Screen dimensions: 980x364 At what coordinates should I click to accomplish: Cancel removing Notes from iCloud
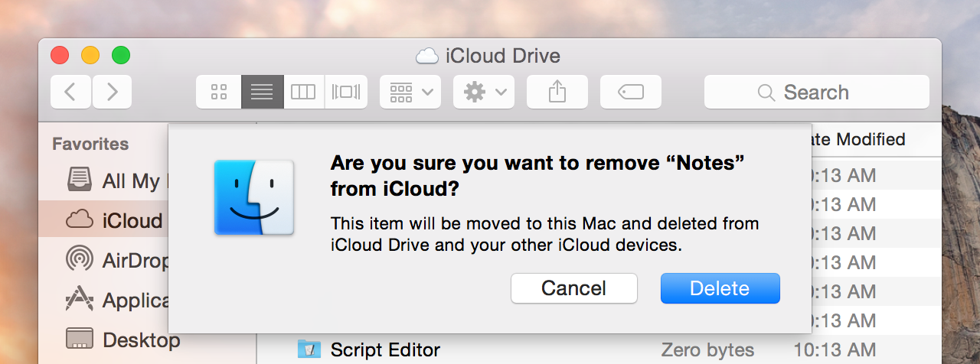(574, 288)
